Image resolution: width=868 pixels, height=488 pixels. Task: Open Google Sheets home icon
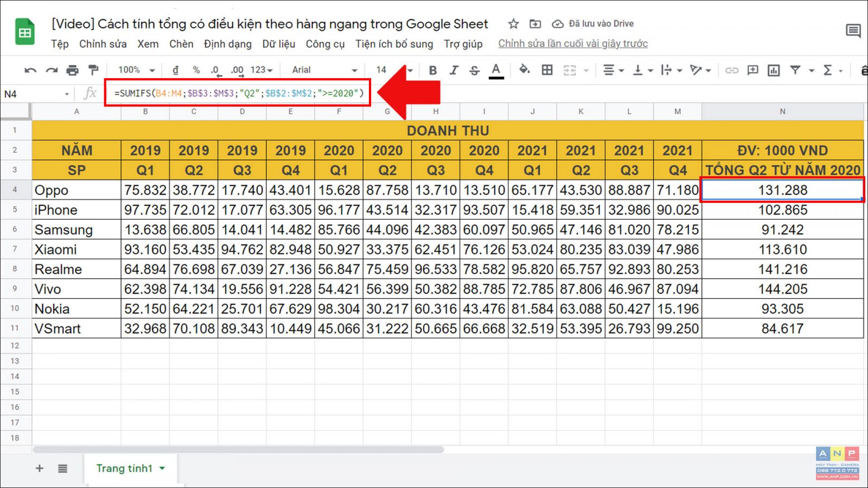(24, 32)
